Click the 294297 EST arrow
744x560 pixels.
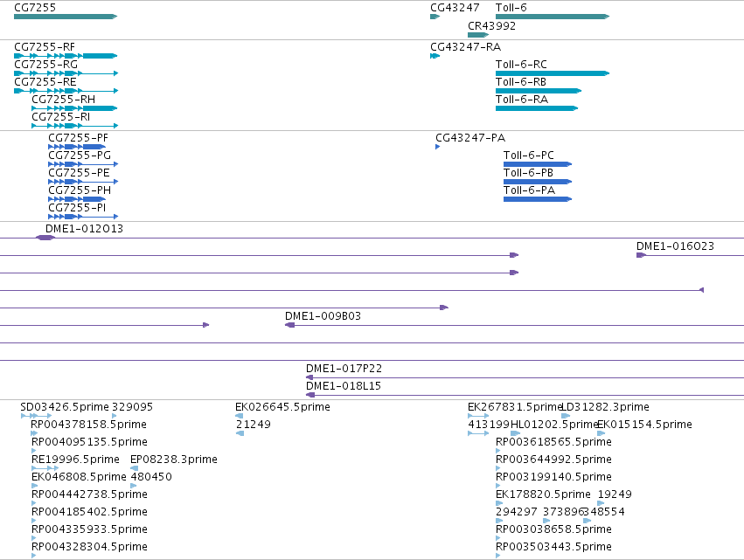(499, 521)
